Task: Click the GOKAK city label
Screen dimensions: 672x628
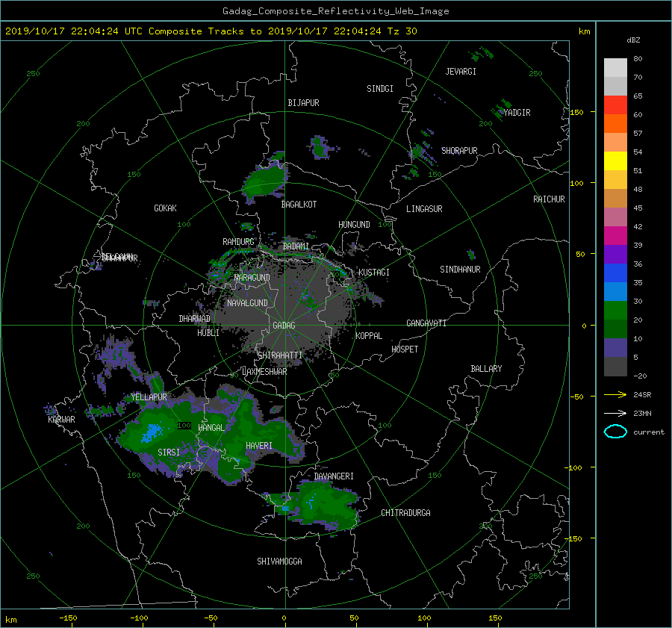Action: click(x=165, y=208)
